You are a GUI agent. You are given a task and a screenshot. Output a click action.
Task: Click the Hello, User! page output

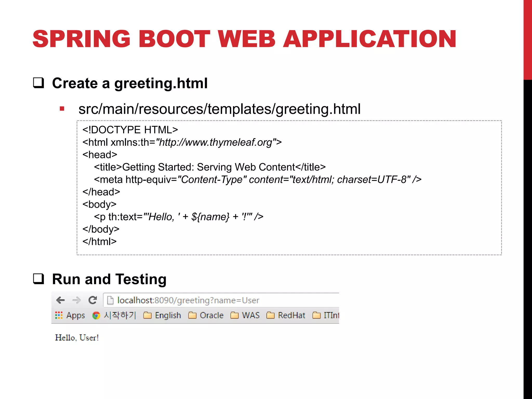(x=77, y=338)
